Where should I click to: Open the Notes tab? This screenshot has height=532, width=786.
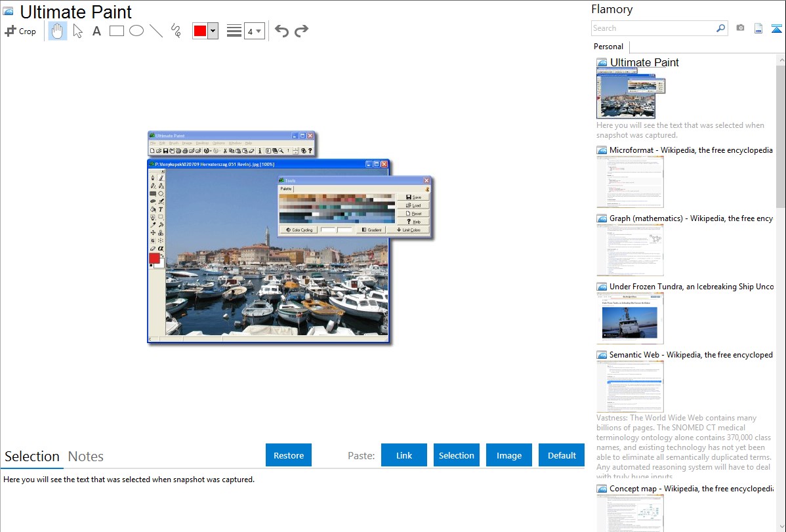coord(86,457)
